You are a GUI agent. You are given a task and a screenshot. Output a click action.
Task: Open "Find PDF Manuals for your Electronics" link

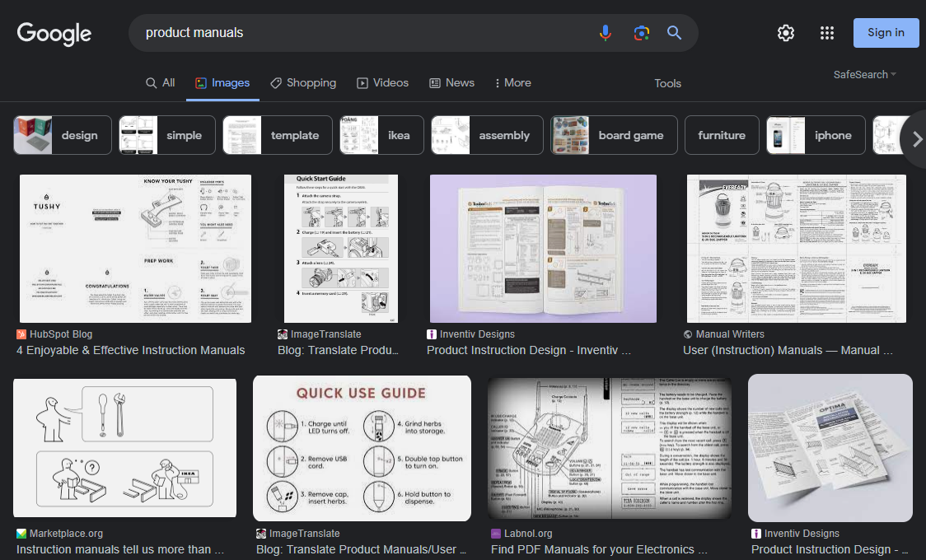coord(599,549)
